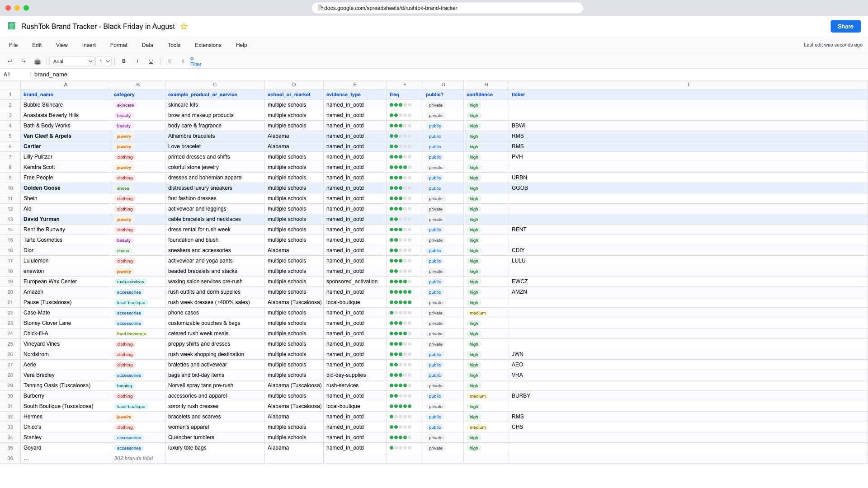Screen dimensions: 868x488
Task: Open the Extensions menu
Action: pyautogui.click(x=208, y=45)
